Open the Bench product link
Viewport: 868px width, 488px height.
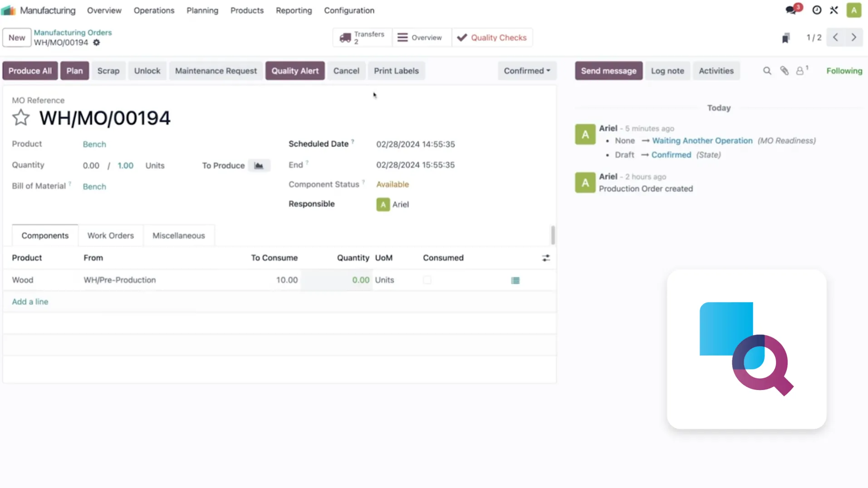pyautogui.click(x=94, y=144)
